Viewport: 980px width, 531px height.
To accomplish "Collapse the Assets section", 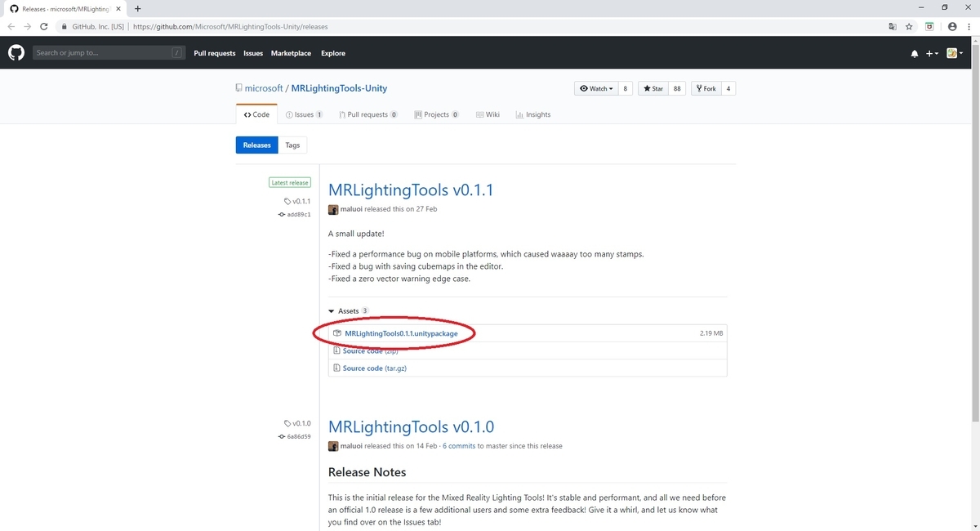I will (x=349, y=311).
